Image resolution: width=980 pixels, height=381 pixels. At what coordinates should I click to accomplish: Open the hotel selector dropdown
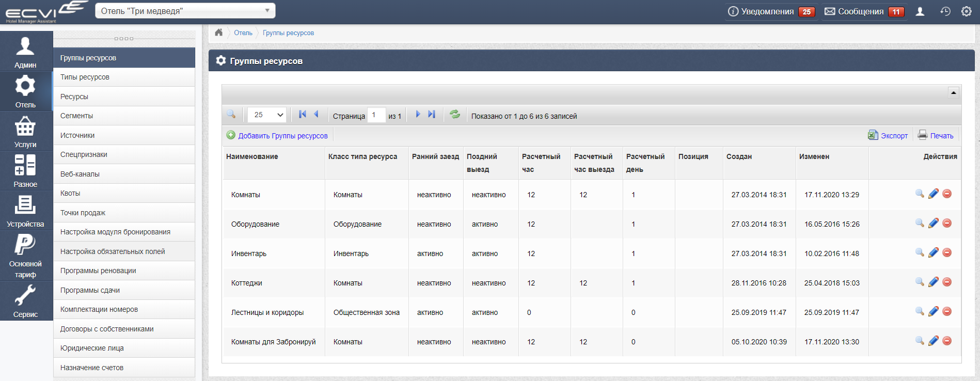[185, 11]
